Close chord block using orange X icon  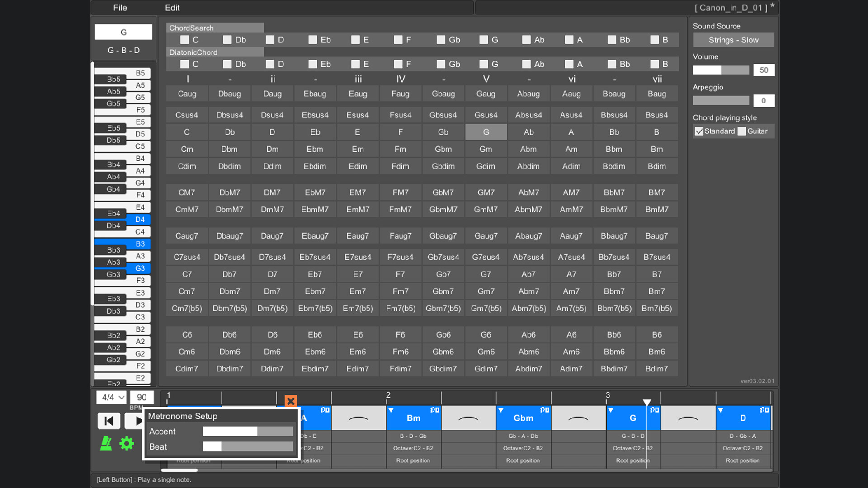point(291,401)
